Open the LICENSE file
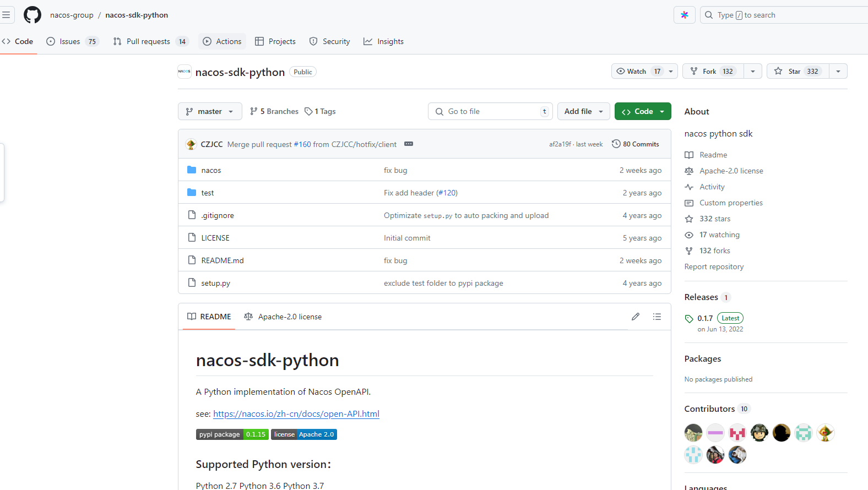Image resolution: width=868 pixels, height=490 pixels. point(215,238)
